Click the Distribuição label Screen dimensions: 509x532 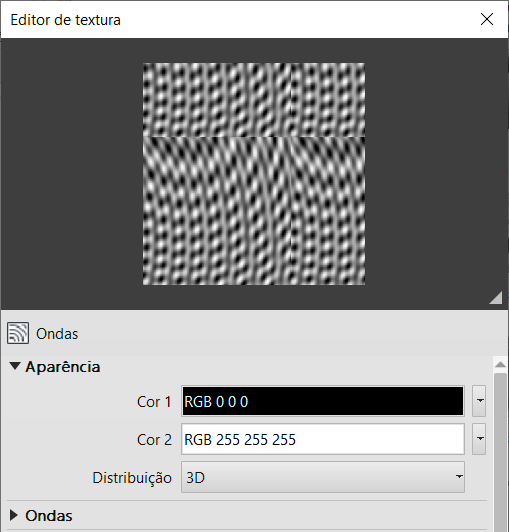132,478
